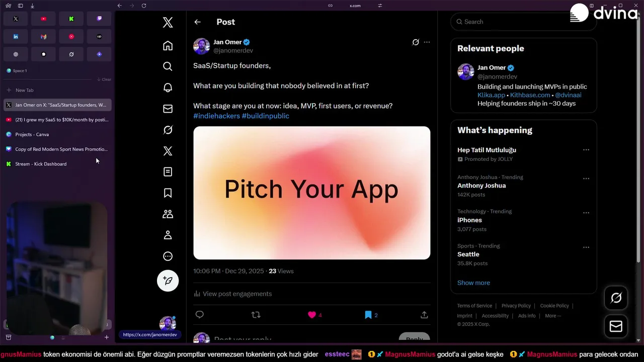Open floating Messages button
This screenshot has height=362, width=644.
(616, 326)
